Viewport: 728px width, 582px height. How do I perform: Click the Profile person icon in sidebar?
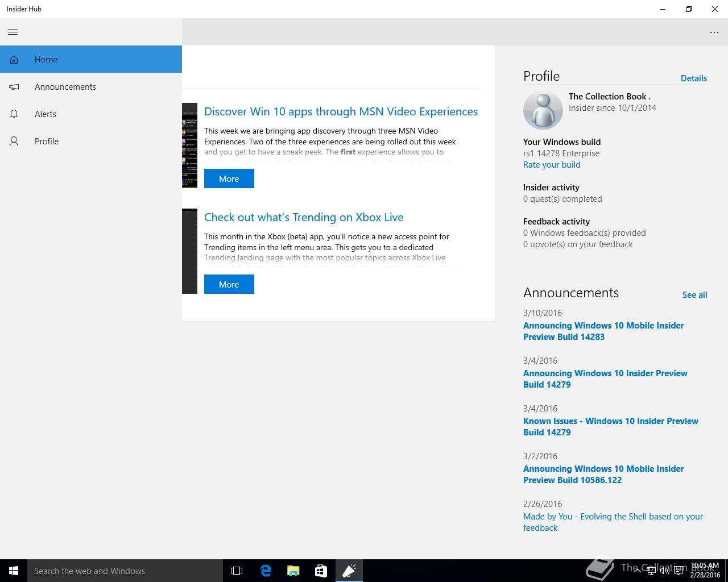click(14, 141)
